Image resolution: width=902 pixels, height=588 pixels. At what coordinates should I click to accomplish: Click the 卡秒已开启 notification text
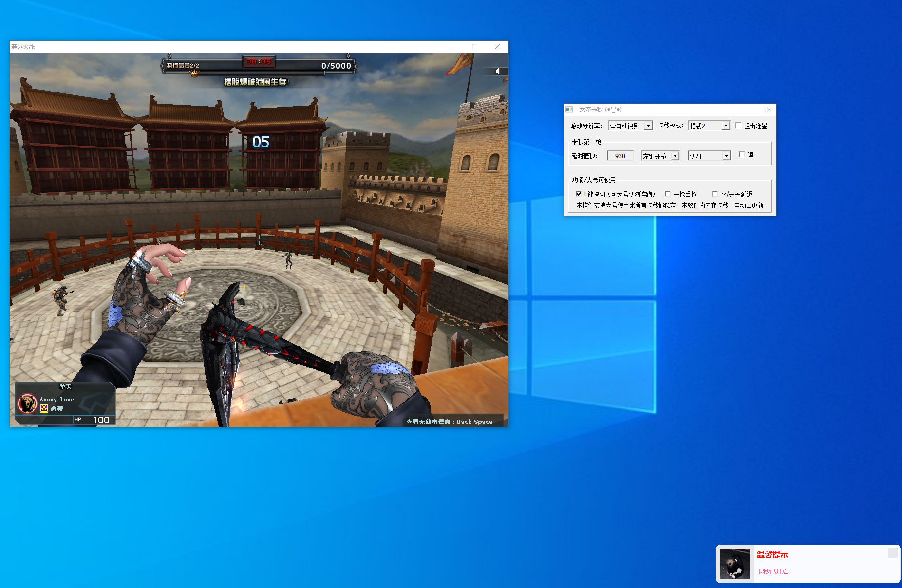772,571
